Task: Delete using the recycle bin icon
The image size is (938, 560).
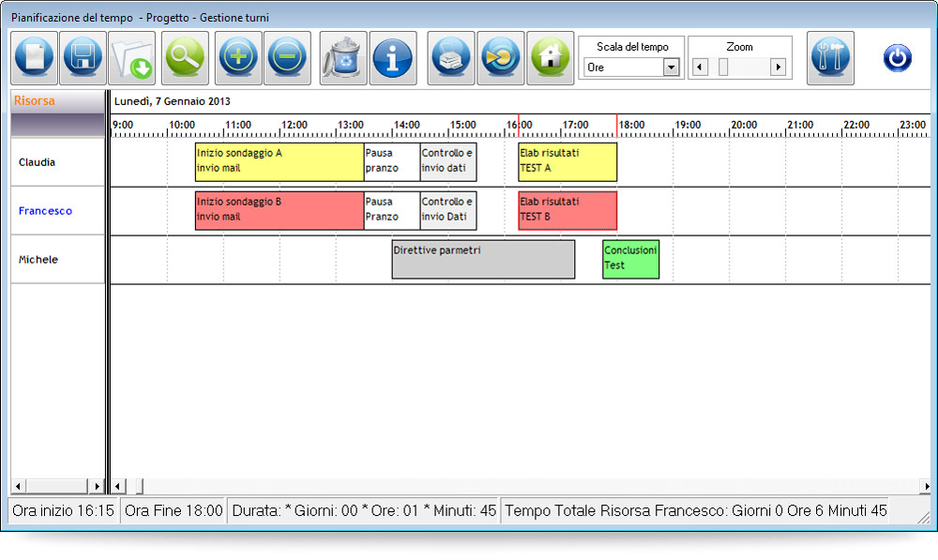Action: click(342, 58)
